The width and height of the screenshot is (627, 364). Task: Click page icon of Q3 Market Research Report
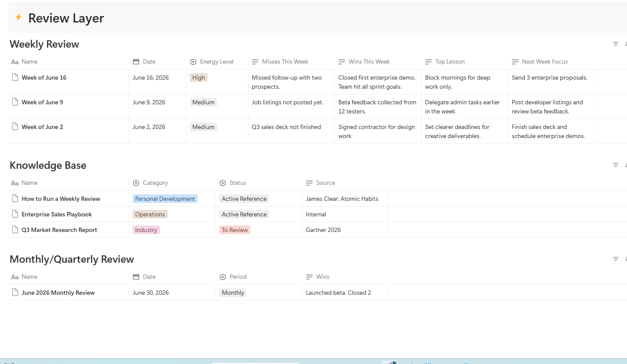point(15,230)
